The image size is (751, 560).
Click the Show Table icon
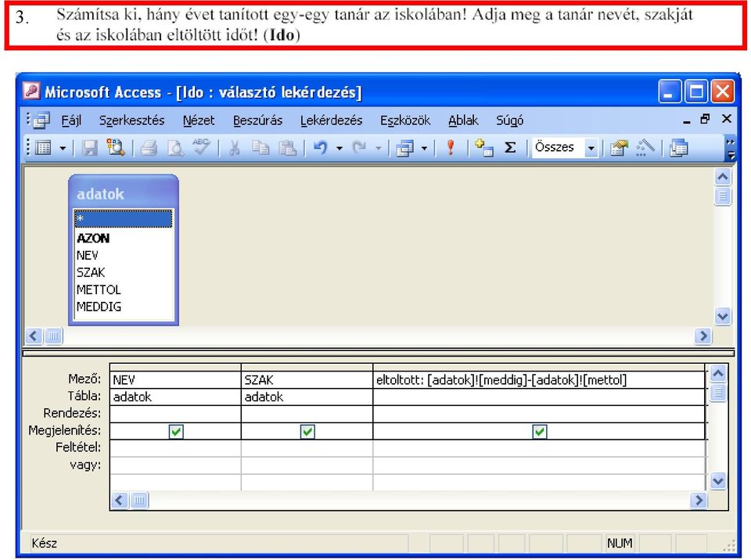(x=483, y=148)
